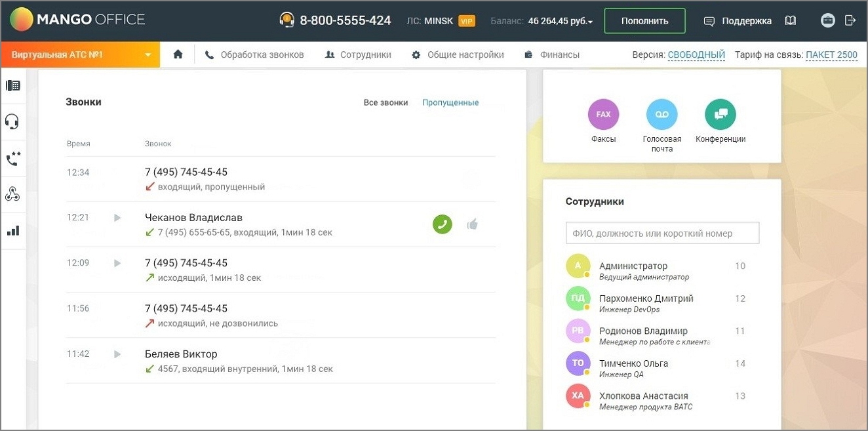868x431 pixels.
Task: Click the VIP badge next to MINSK
Action: pos(467,21)
